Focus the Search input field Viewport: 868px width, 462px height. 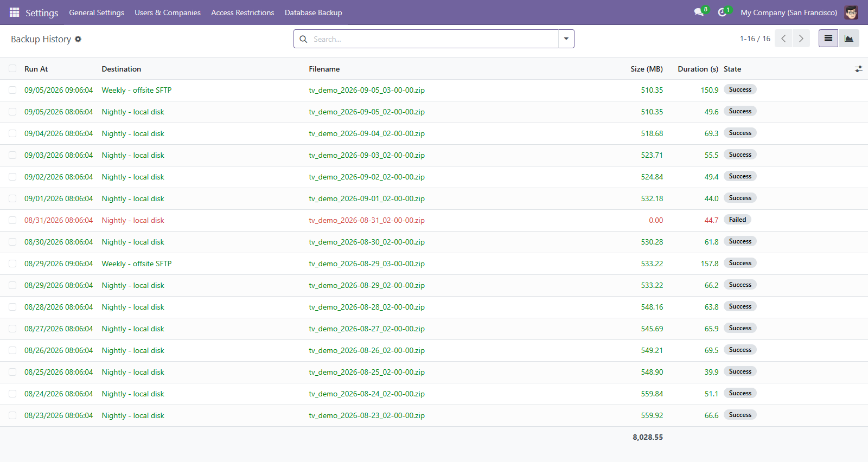434,39
